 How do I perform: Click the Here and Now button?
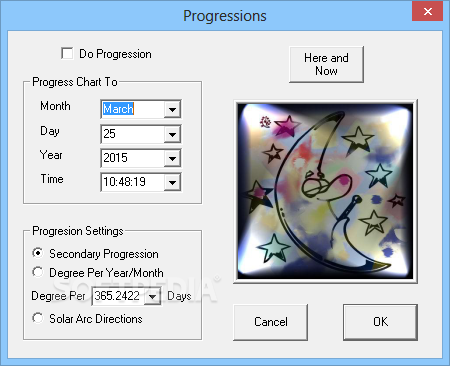pyautogui.click(x=326, y=64)
